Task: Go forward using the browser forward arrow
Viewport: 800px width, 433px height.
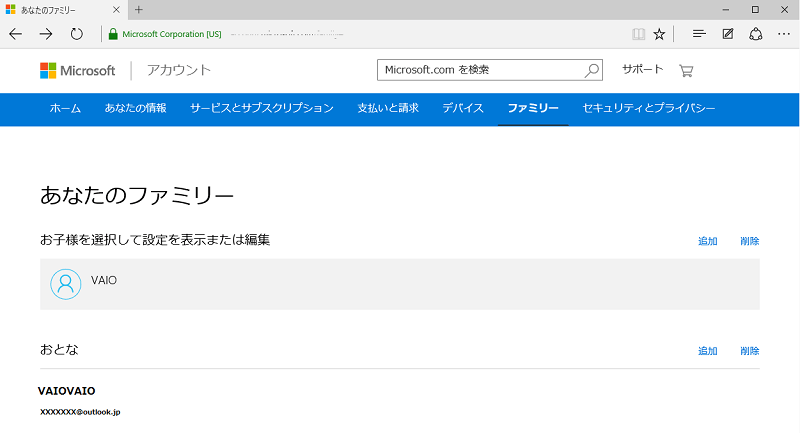Action: [46, 34]
